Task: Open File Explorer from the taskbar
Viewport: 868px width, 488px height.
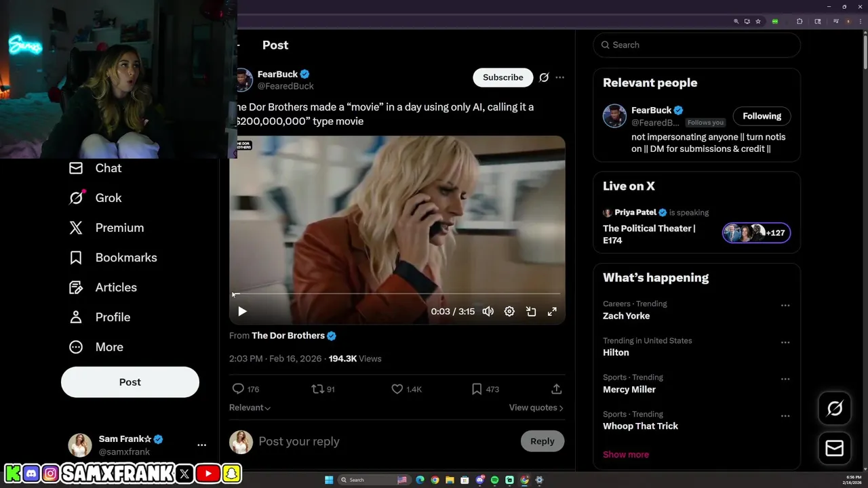Action: [x=450, y=480]
